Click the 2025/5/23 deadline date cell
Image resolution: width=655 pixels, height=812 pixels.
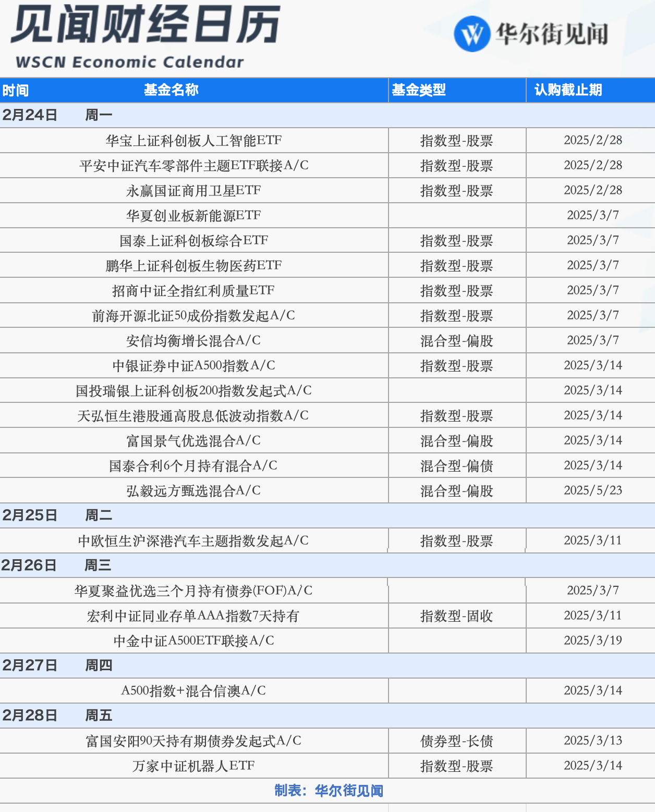coord(593,490)
